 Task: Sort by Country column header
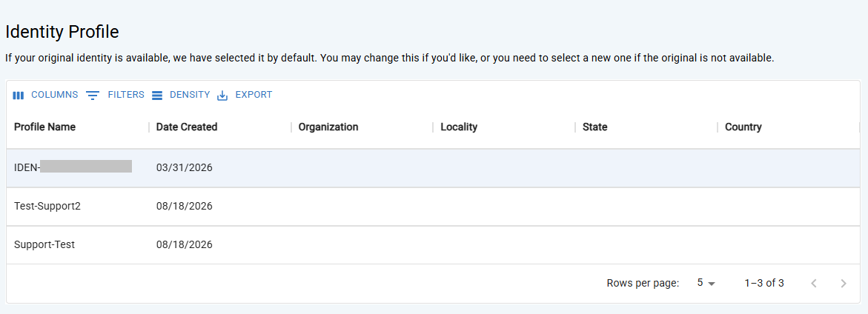(743, 127)
